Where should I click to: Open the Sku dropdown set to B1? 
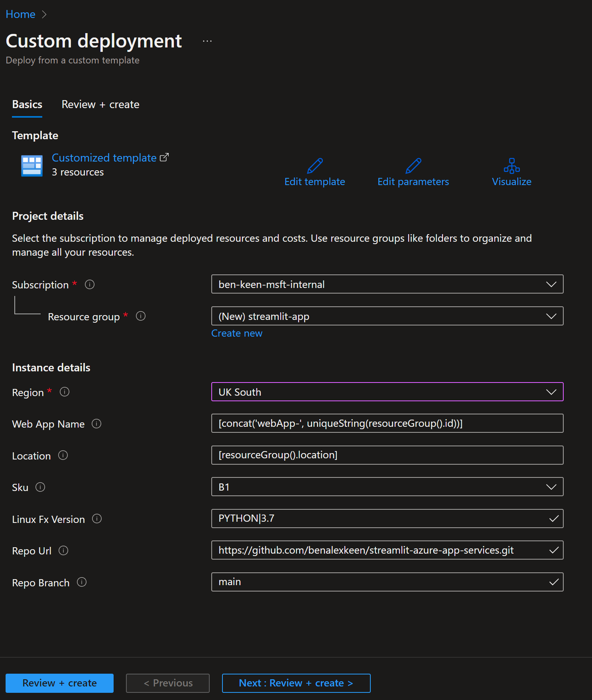tap(387, 487)
